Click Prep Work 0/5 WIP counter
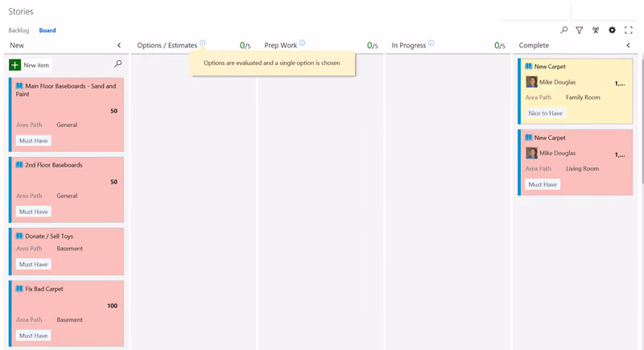The height and width of the screenshot is (350, 644). pos(373,46)
